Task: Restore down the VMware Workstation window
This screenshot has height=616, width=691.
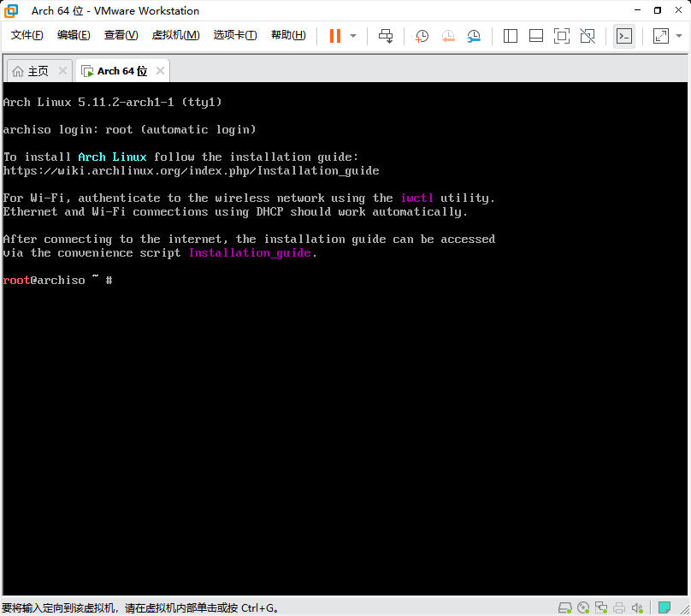Action: pos(658,10)
